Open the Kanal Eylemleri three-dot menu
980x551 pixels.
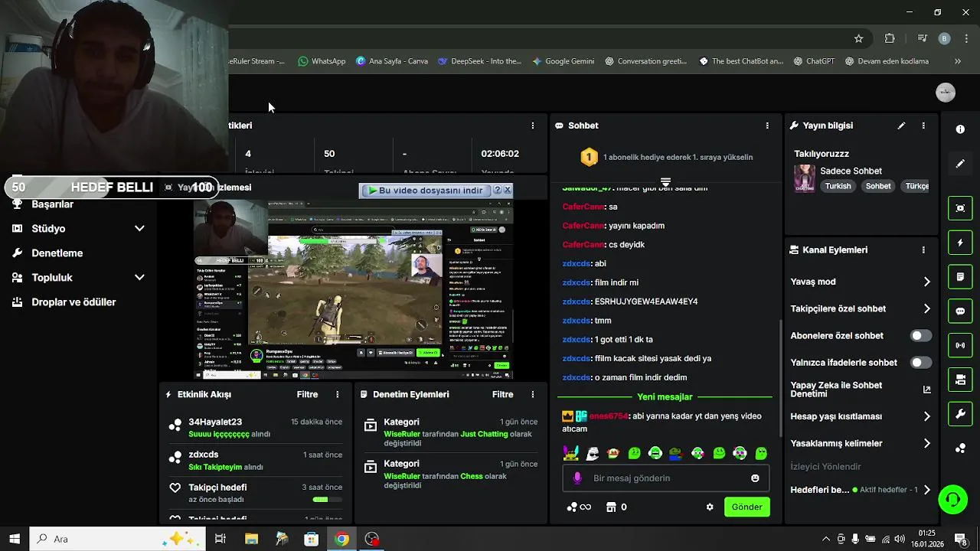click(923, 250)
